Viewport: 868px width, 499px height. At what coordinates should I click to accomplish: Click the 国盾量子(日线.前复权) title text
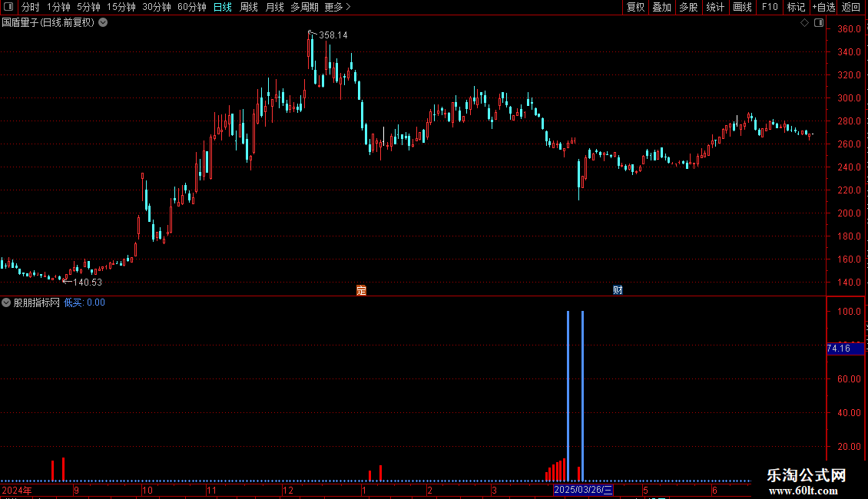tap(48, 23)
